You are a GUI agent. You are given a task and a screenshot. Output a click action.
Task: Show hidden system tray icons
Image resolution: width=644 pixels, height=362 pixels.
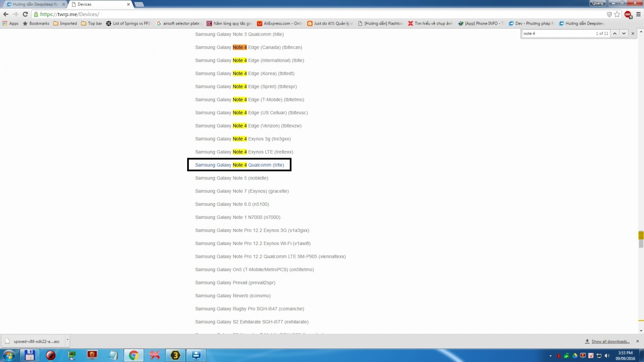coord(550,356)
